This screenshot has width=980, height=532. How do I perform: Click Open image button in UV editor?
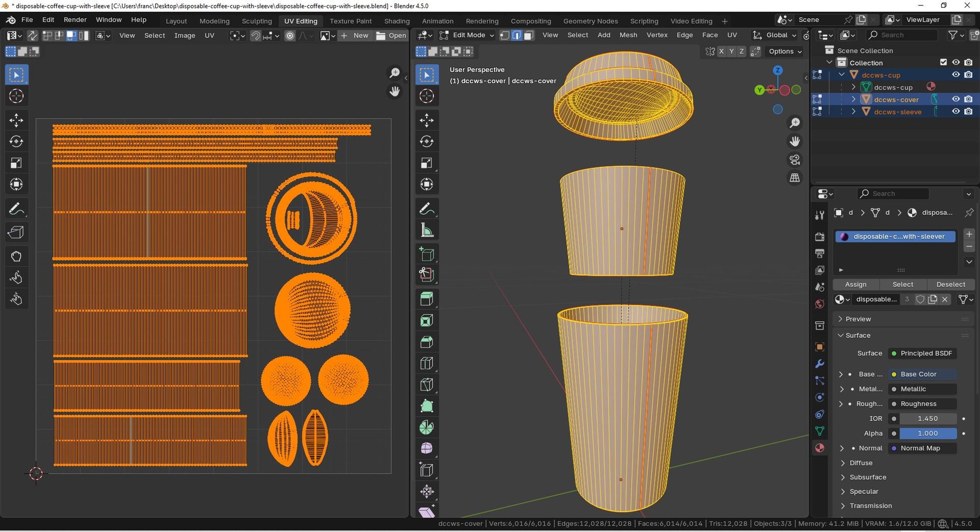(391, 36)
